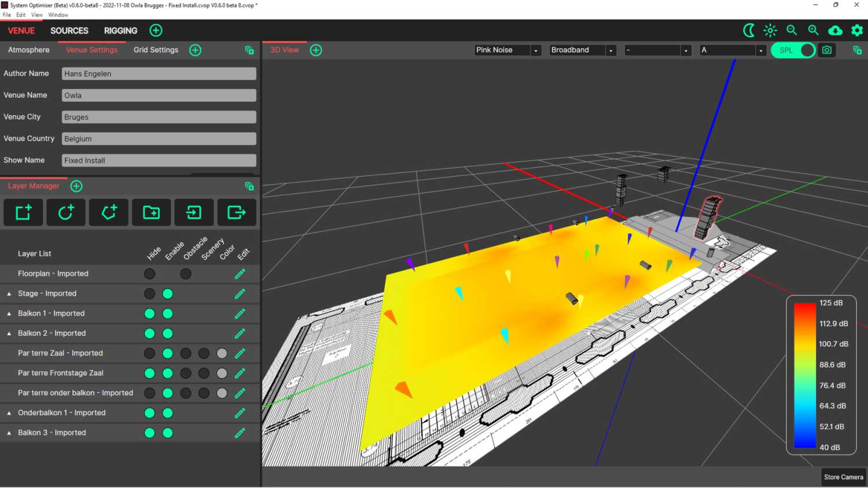
Task: Open the Broadband dropdown
Action: tap(582, 50)
